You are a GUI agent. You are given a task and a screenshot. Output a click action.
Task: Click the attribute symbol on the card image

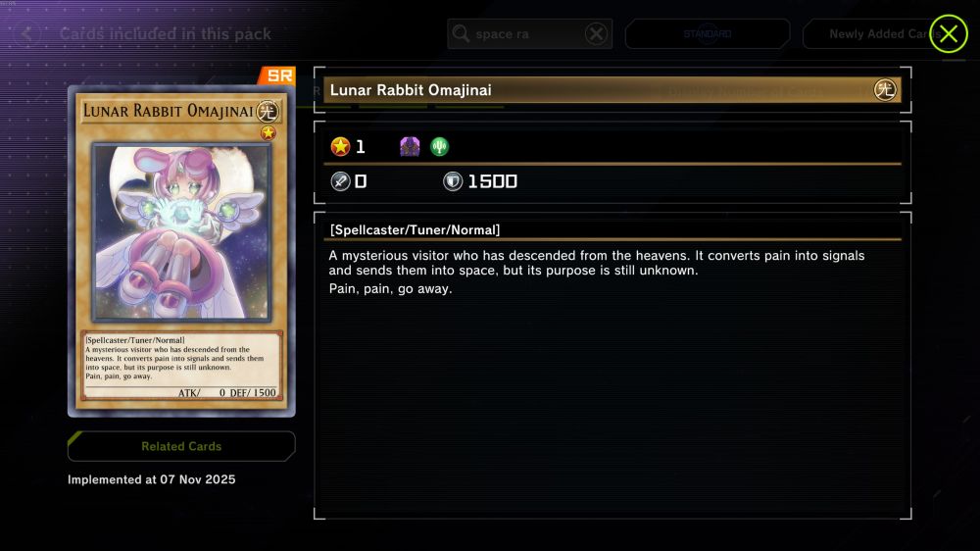(268, 112)
